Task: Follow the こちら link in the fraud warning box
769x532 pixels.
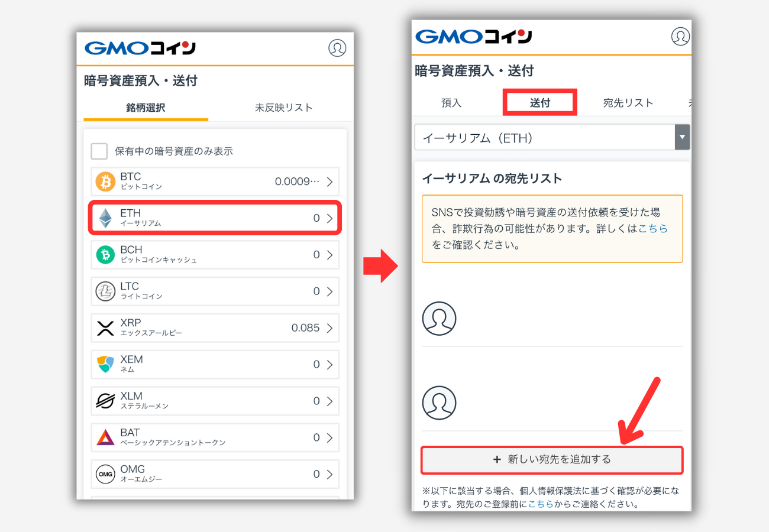Action: 653,228
